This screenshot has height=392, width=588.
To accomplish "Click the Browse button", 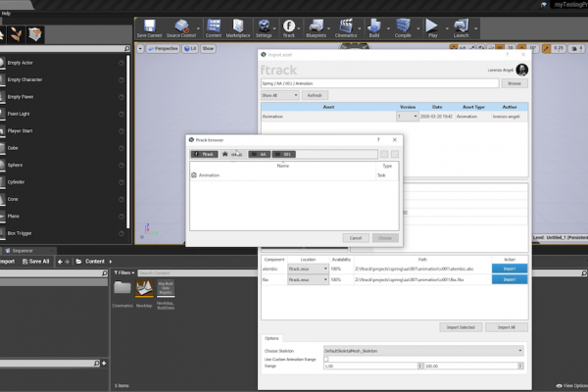I will [514, 83].
